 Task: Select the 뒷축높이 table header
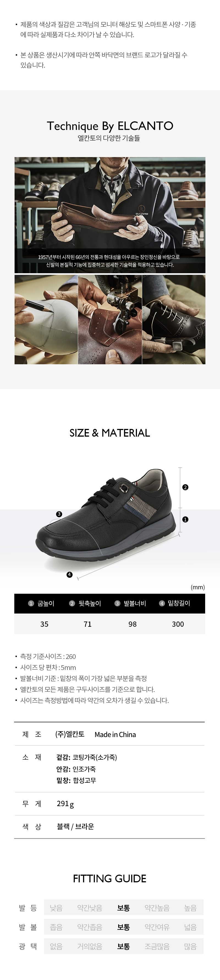coord(85,603)
